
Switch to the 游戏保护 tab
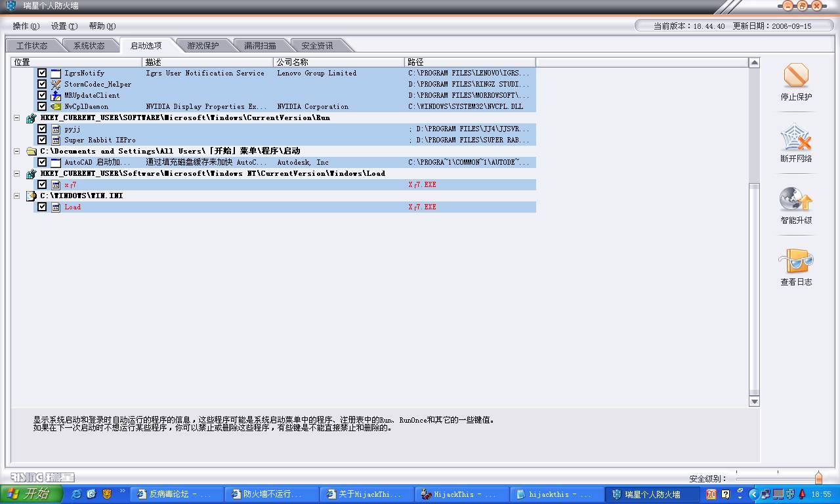(203, 46)
